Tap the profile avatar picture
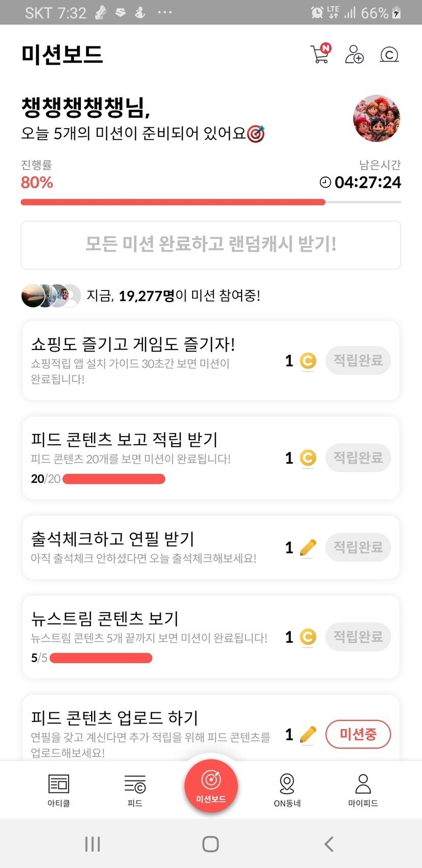Viewport: 422px width, 868px height. point(376,118)
